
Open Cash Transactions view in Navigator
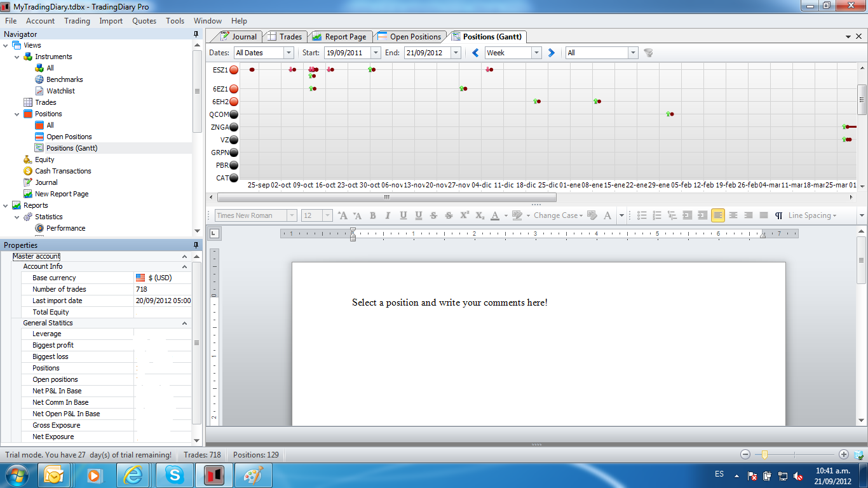click(63, 171)
